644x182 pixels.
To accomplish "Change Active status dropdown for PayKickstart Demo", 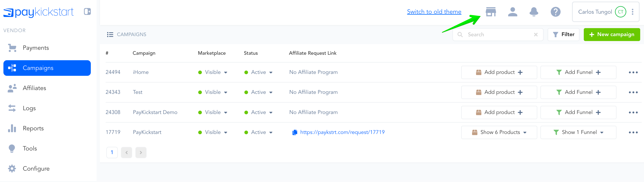I will 259,112.
